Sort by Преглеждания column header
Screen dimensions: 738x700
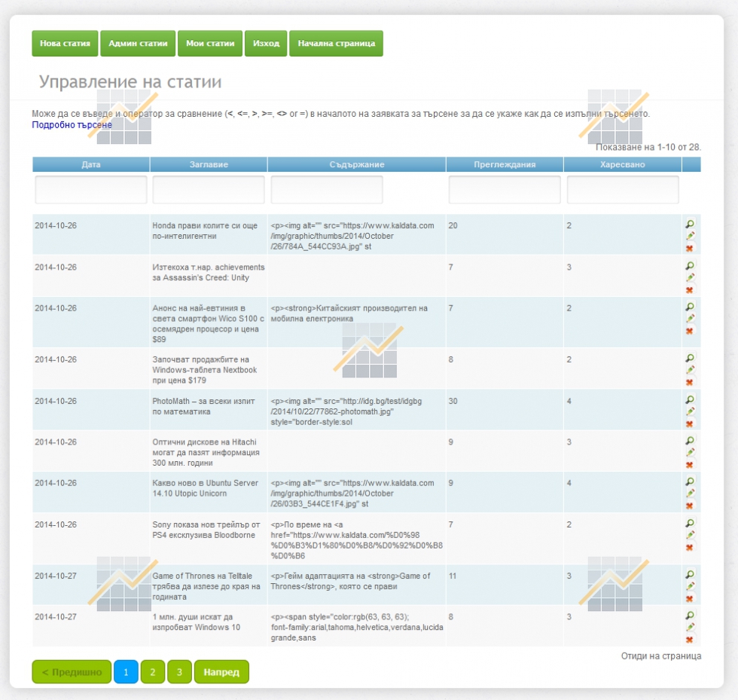pos(505,164)
